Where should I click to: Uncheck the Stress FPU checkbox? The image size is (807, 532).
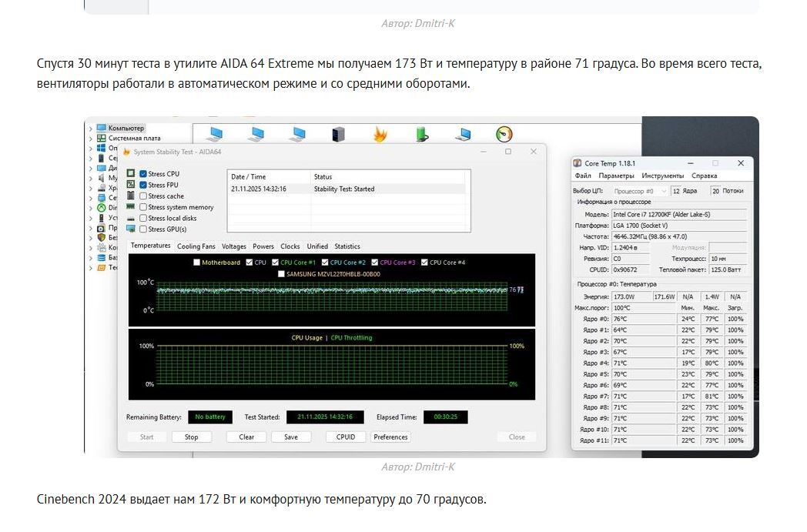point(143,185)
